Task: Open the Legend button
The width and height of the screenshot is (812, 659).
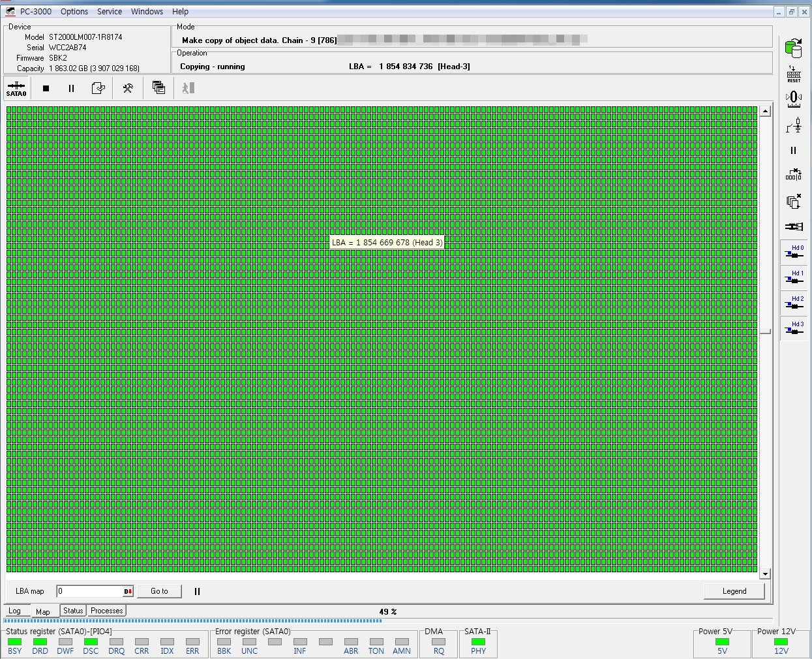Action: tap(734, 591)
